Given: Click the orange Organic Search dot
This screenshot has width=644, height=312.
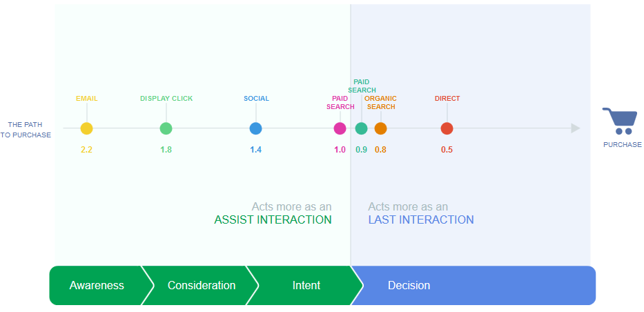Looking at the screenshot, I should pyautogui.click(x=380, y=128).
